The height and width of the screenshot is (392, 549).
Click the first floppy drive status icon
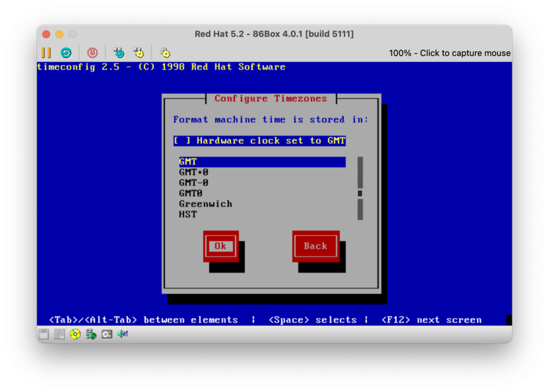click(x=44, y=334)
